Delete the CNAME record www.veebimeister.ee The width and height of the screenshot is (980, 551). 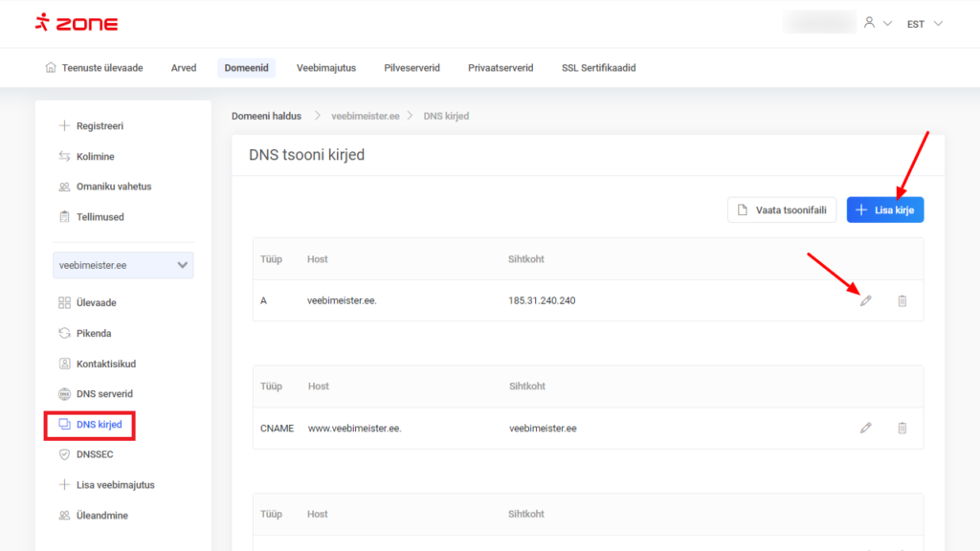(902, 428)
